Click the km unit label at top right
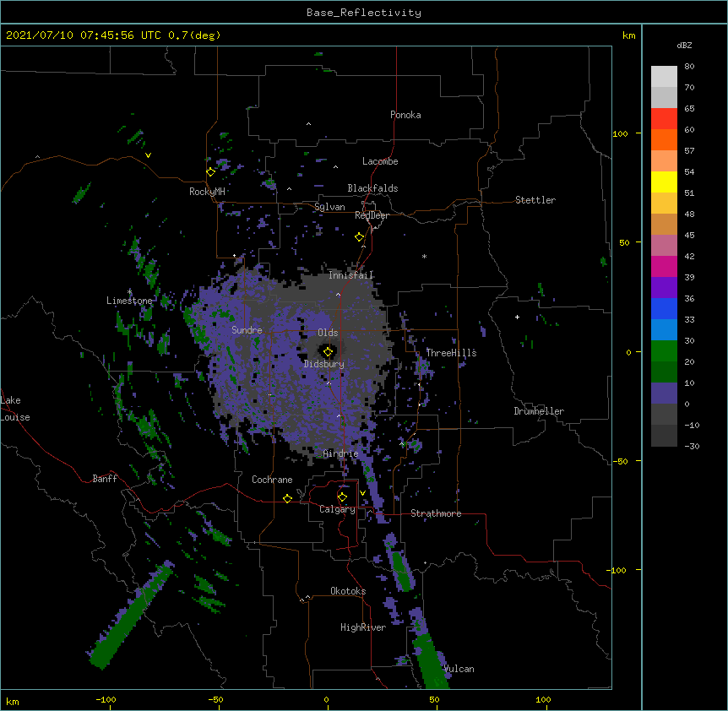 tap(629, 35)
